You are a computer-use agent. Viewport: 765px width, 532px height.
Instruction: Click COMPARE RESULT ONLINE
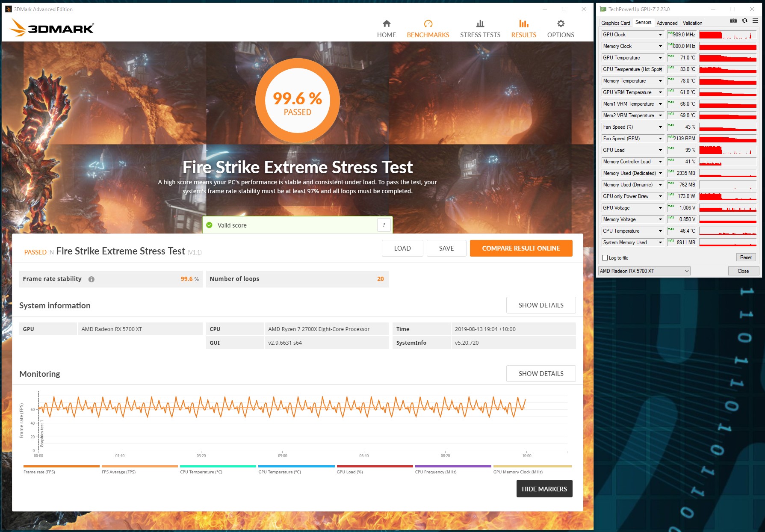(x=521, y=248)
